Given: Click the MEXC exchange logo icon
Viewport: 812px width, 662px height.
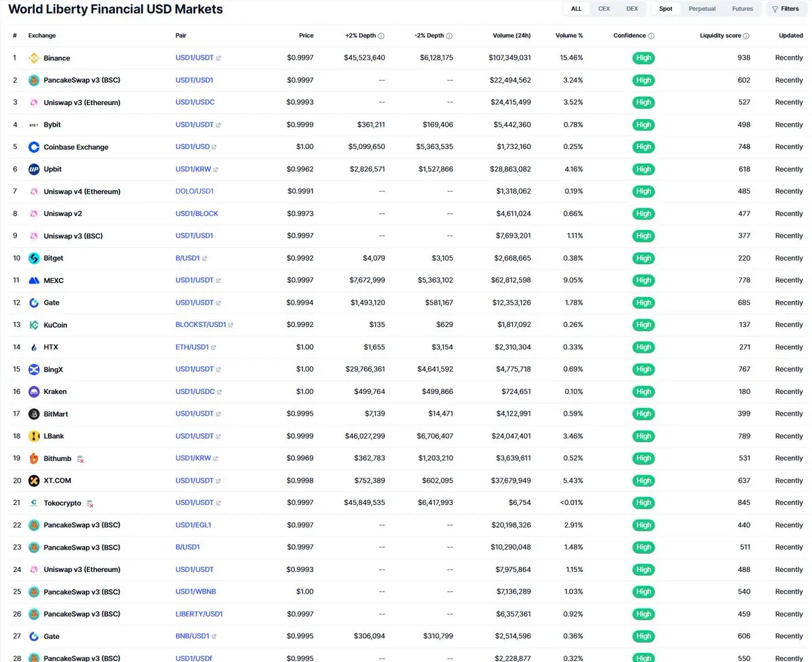Looking at the screenshot, I should (x=34, y=280).
